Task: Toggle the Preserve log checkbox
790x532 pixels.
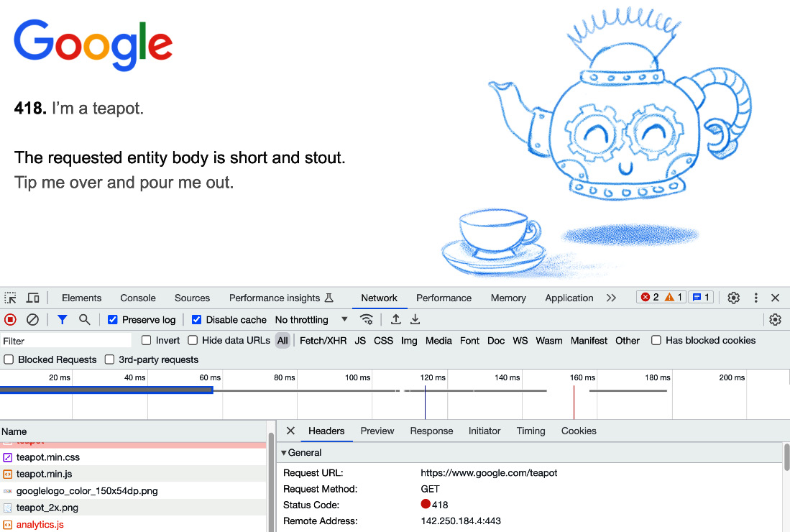Action: [112, 319]
